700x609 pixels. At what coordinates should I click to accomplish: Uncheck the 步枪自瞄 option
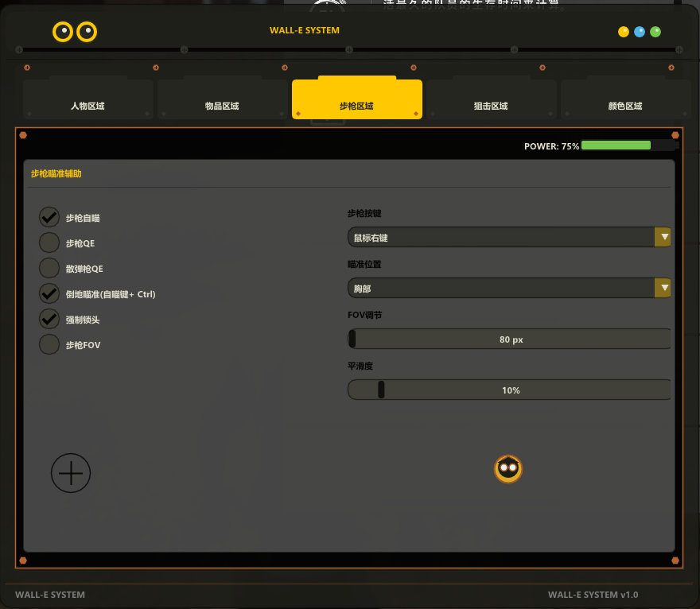[49, 217]
